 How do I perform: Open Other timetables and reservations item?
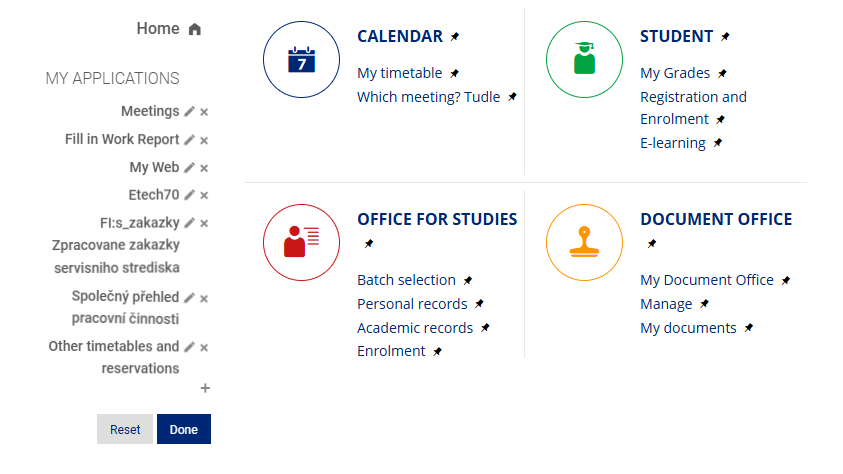click(x=114, y=357)
